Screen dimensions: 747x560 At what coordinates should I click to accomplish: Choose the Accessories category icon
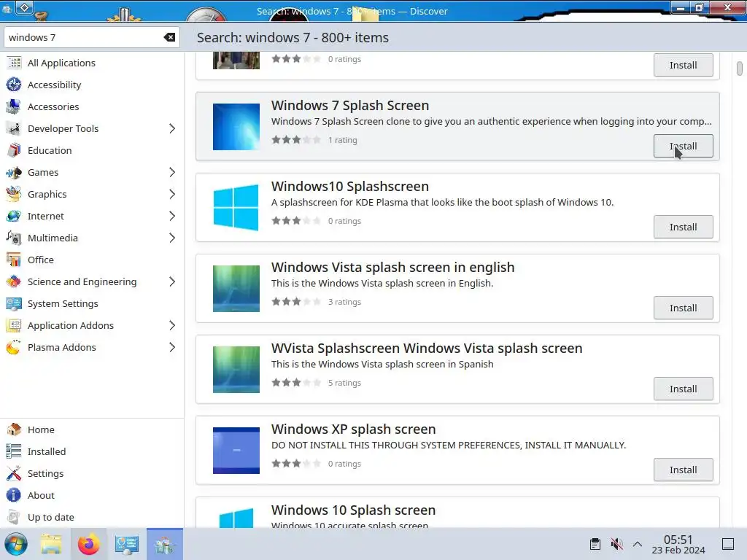pyautogui.click(x=14, y=106)
